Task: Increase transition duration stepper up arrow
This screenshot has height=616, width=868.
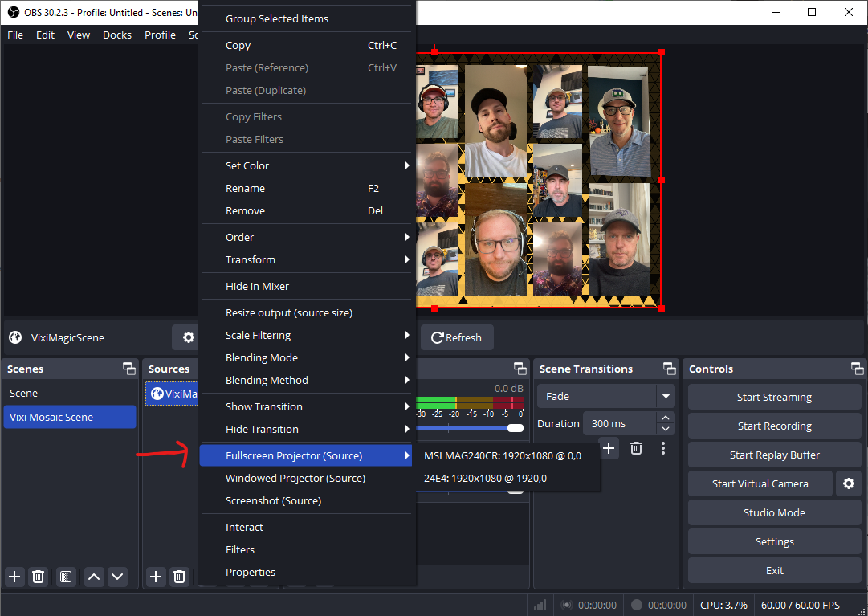Action: 666,418
